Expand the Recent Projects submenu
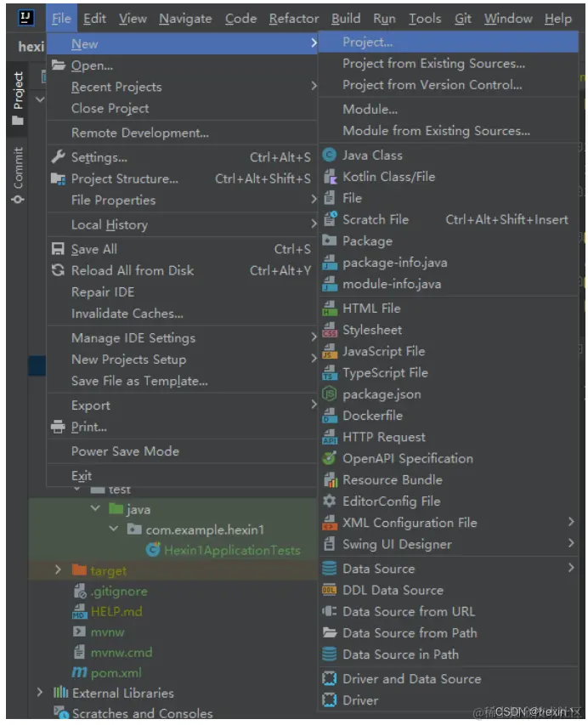The height and width of the screenshot is (725, 588). pyautogui.click(x=314, y=86)
